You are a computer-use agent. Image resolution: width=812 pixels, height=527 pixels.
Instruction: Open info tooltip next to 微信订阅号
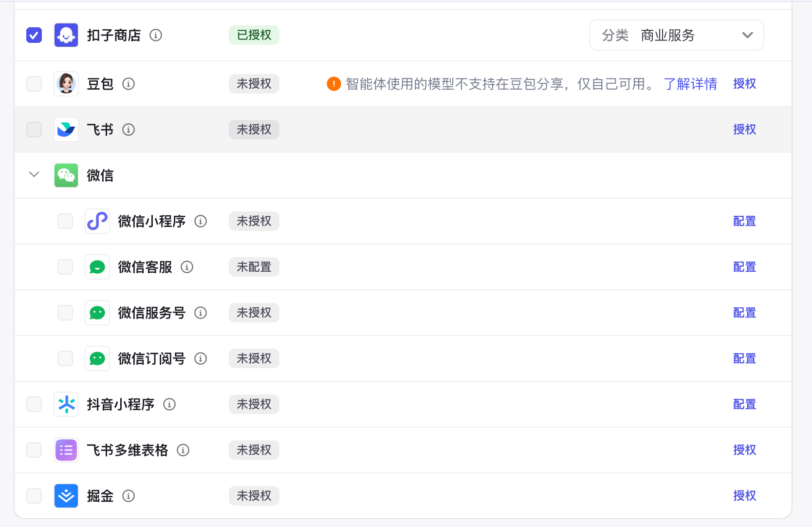coord(201,358)
